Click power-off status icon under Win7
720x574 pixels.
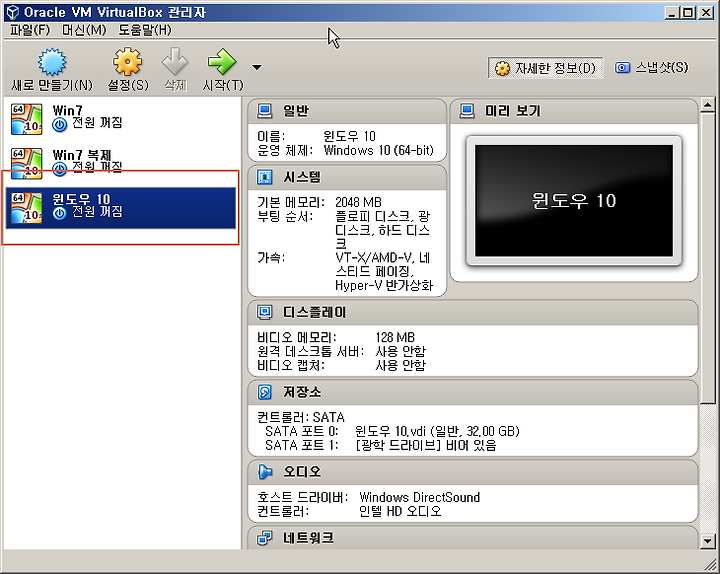click(60, 124)
